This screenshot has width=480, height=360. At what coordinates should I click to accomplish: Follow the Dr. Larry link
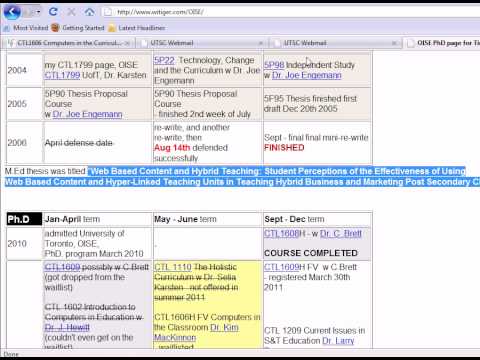coord(338,341)
